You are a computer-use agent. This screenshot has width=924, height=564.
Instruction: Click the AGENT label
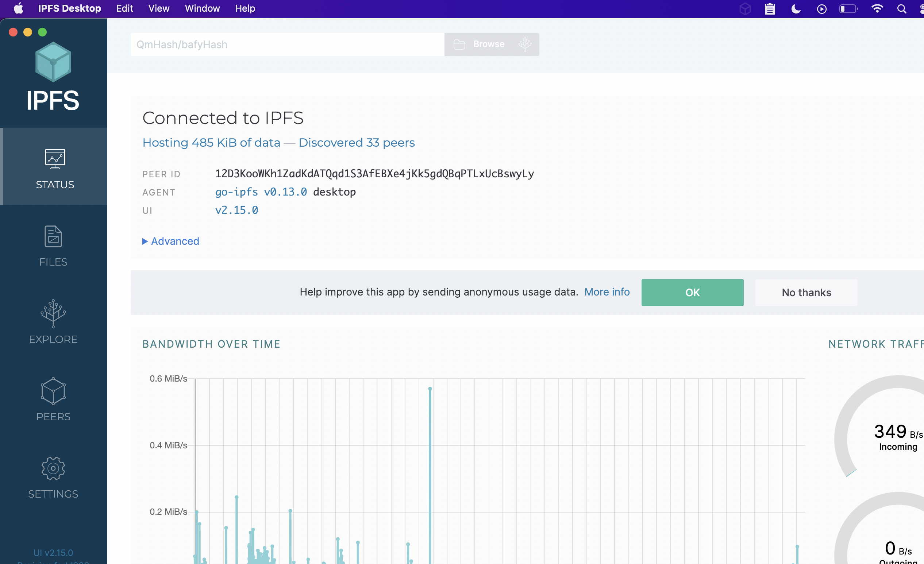coord(159,192)
